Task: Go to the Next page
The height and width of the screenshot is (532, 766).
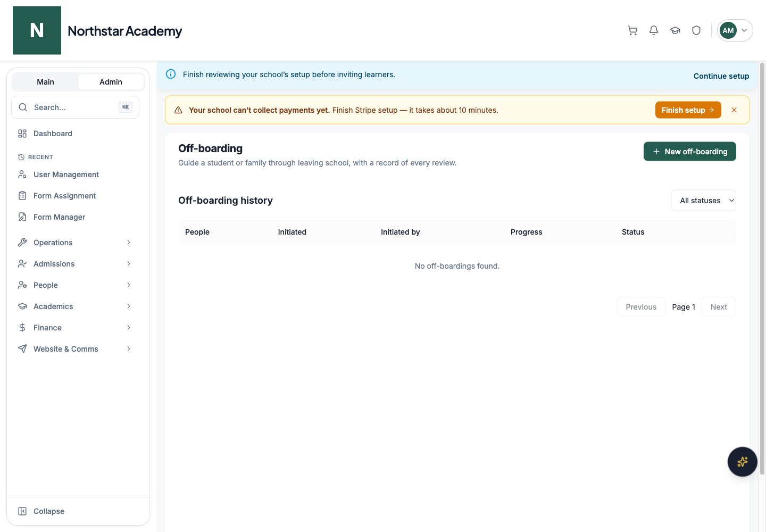Action: 719,307
